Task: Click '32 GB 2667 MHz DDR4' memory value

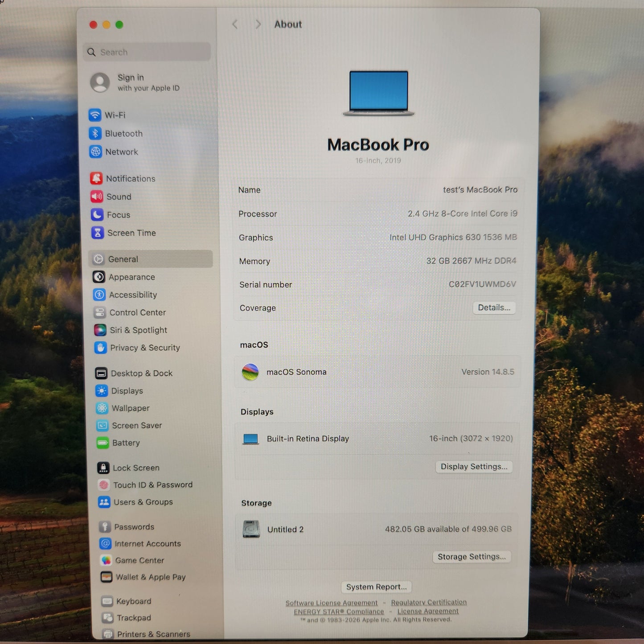Action: [471, 261]
